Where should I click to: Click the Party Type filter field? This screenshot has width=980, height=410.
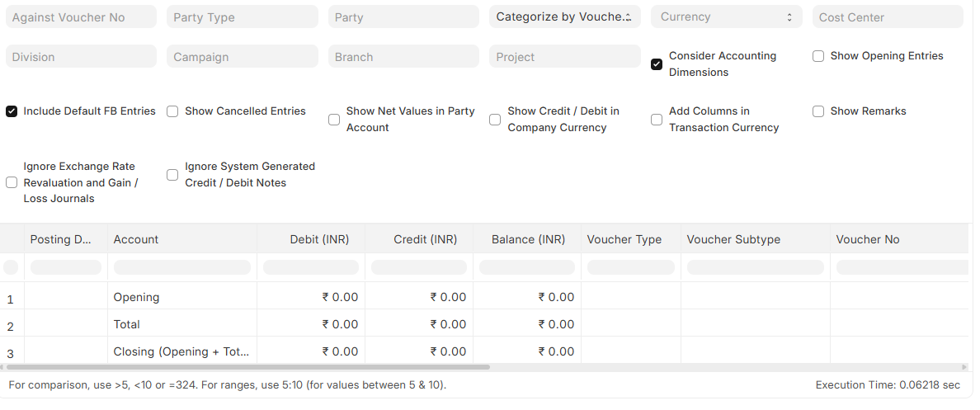point(242,17)
